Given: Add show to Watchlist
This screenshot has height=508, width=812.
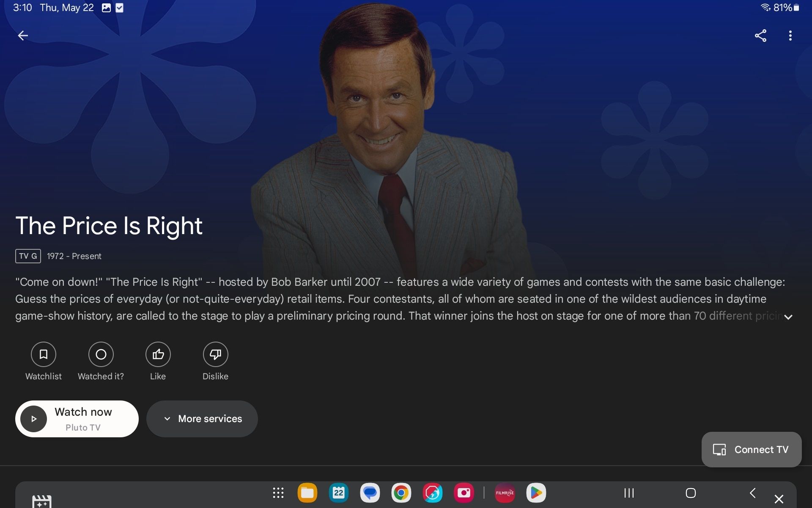Looking at the screenshot, I should 43,354.
